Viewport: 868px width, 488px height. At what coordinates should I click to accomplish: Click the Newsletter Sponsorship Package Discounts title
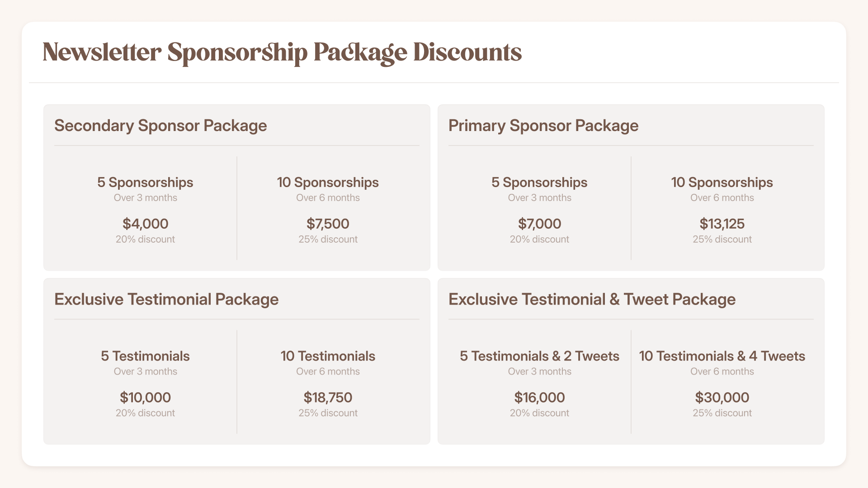tap(282, 52)
